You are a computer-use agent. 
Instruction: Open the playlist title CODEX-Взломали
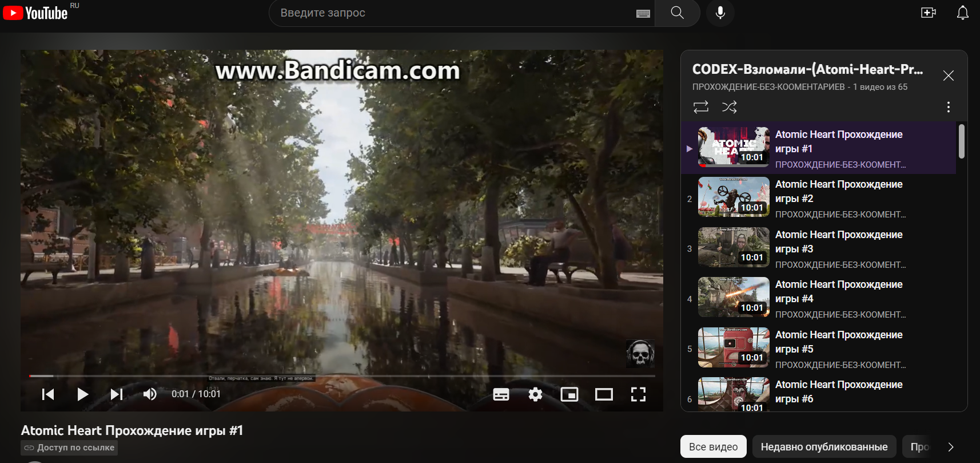tap(807, 69)
